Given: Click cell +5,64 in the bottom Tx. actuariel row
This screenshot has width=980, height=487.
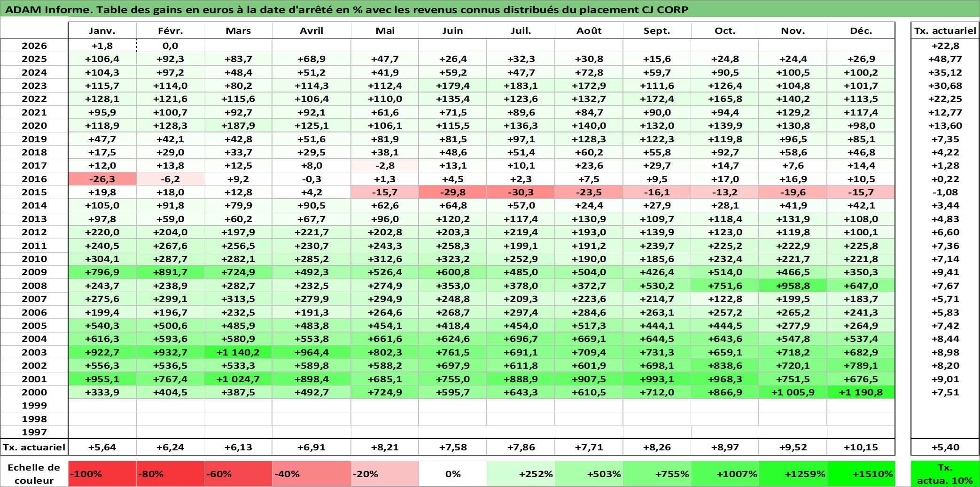Looking at the screenshot, I should click(x=102, y=447).
